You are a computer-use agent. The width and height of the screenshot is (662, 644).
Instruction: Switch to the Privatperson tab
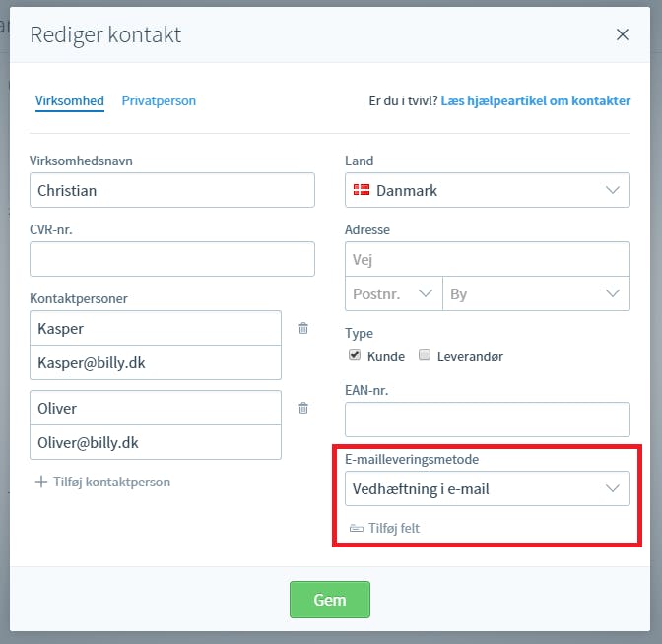pos(159,100)
